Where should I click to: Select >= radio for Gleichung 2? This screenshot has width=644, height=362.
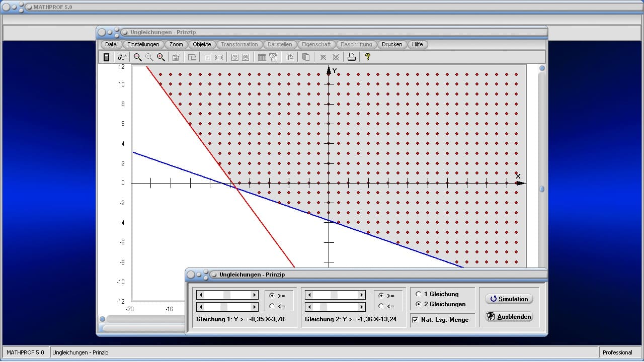click(x=381, y=296)
